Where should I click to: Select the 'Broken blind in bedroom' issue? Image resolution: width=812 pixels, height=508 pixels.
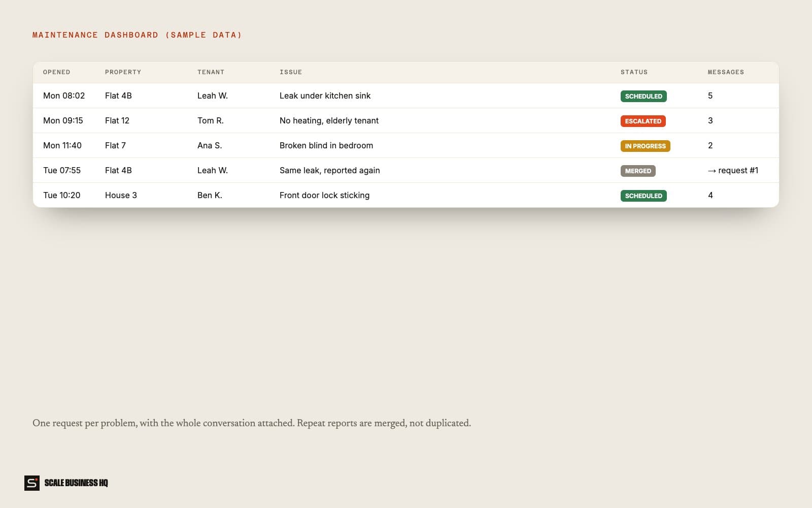pos(326,145)
